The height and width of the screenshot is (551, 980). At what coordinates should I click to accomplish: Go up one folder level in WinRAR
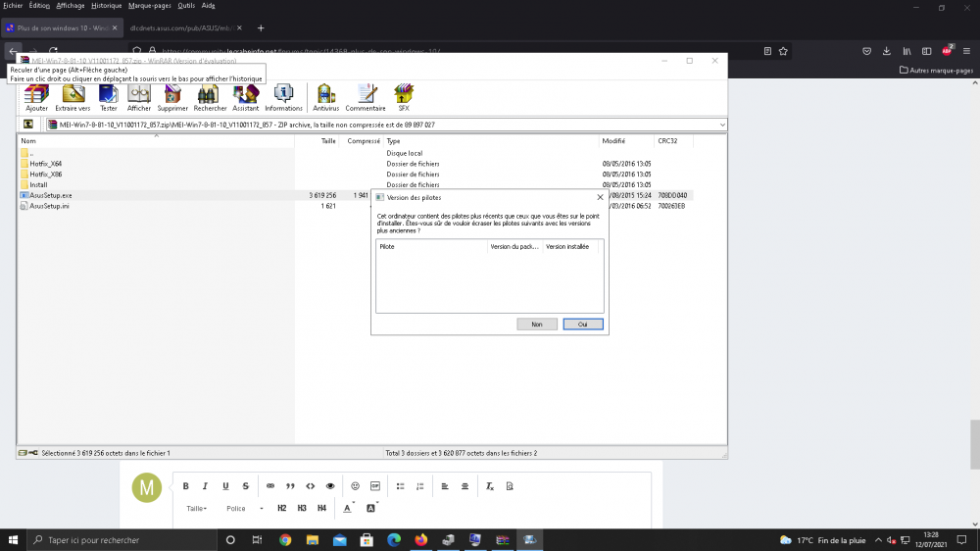point(27,125)
